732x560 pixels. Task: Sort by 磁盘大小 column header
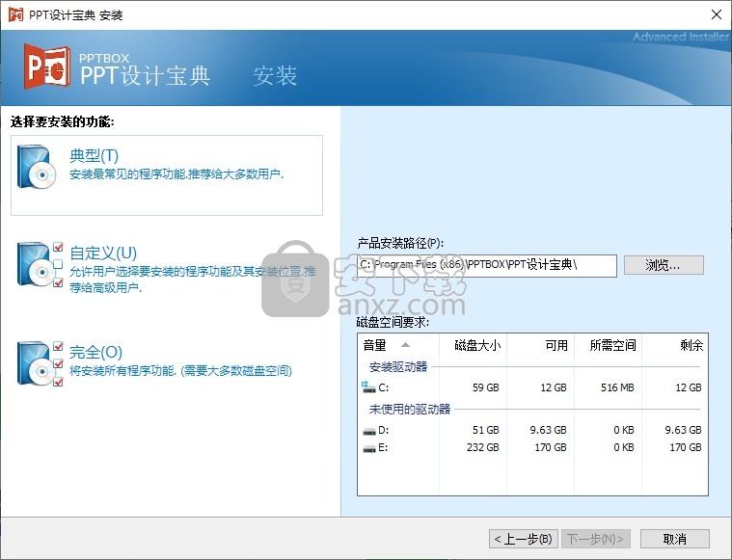(473, 345)
